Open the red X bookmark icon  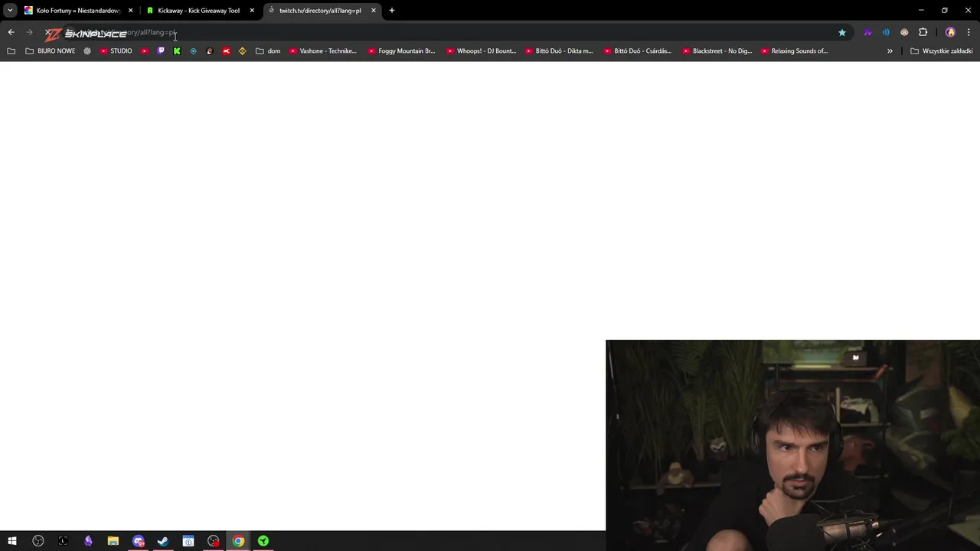[226, 51]
